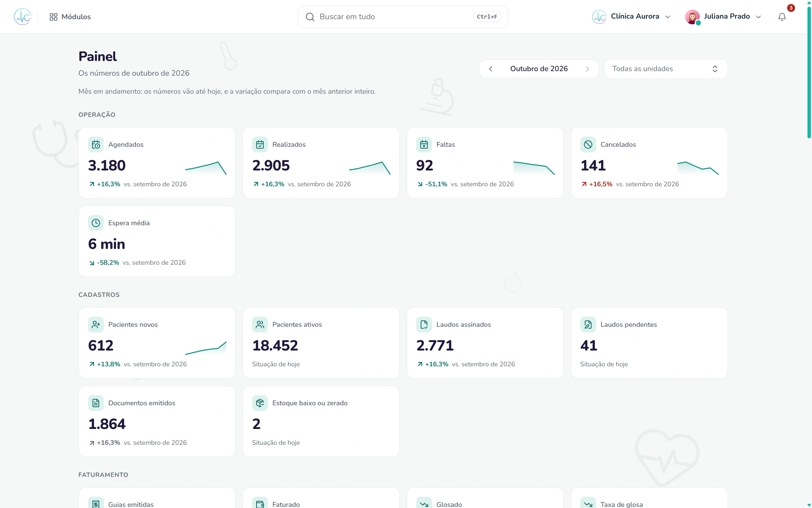812x508 pixels.
Task: Click the Laudos pendentes pen-document icon
Action: click(588, 325)
